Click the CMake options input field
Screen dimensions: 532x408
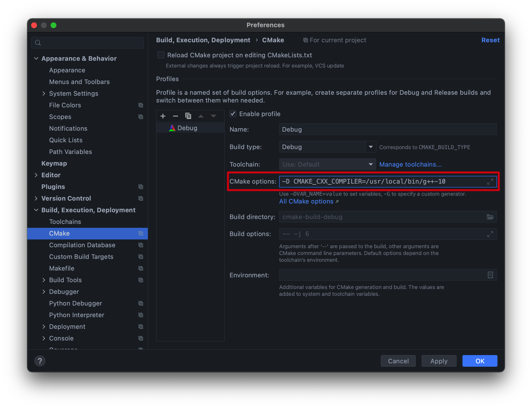[x=386, y=181]
